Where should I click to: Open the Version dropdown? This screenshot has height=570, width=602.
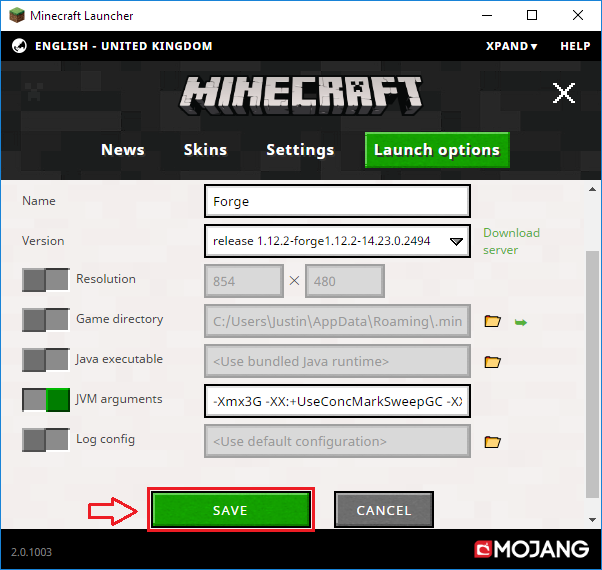pos(337,241)
